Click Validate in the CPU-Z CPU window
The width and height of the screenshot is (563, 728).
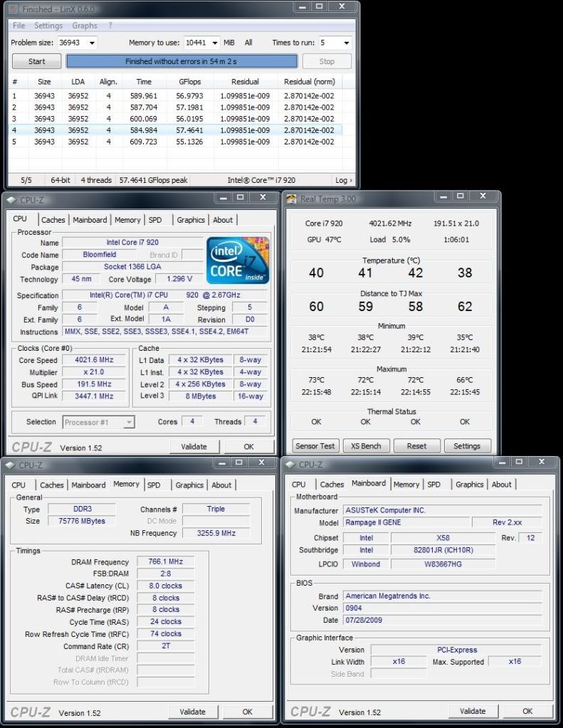[194, 447]
